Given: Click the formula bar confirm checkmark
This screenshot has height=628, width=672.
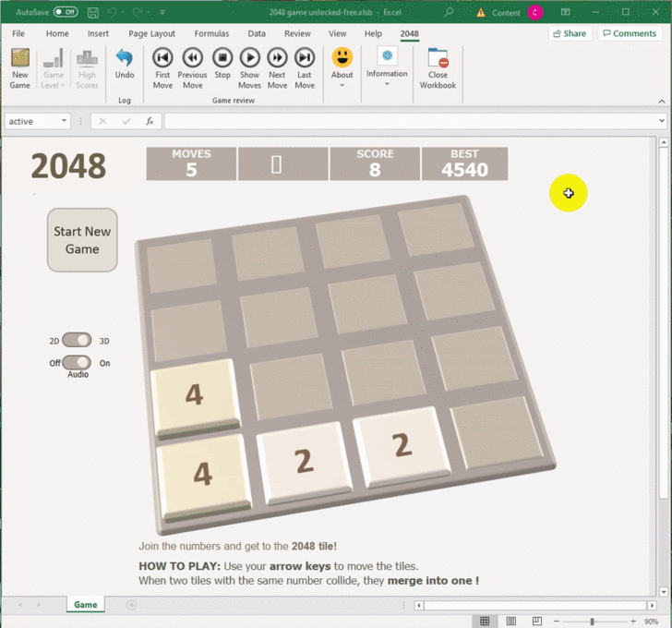Looking at the screenshot, I should pyautogui.click(x=126, y=121).
